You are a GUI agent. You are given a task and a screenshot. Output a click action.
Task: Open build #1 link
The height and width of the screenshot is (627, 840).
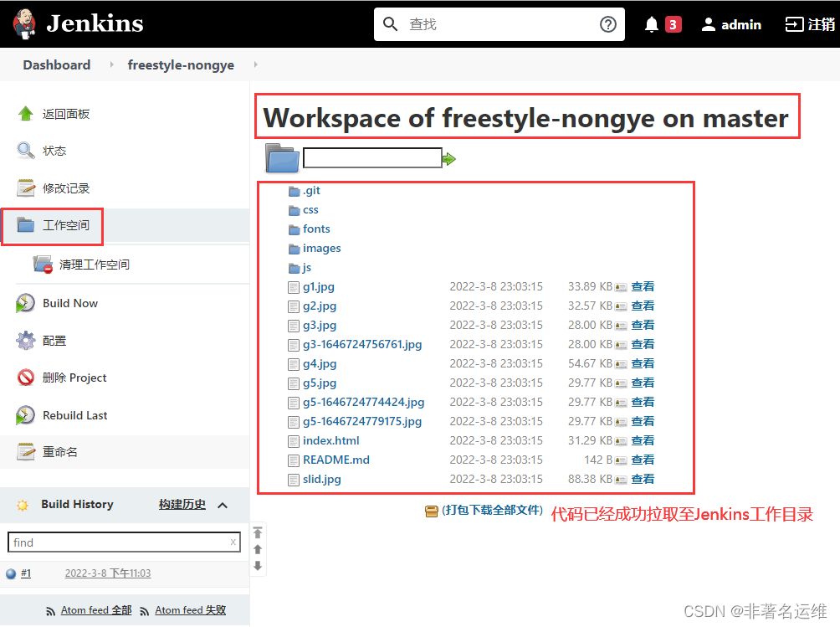click(26, 573)
